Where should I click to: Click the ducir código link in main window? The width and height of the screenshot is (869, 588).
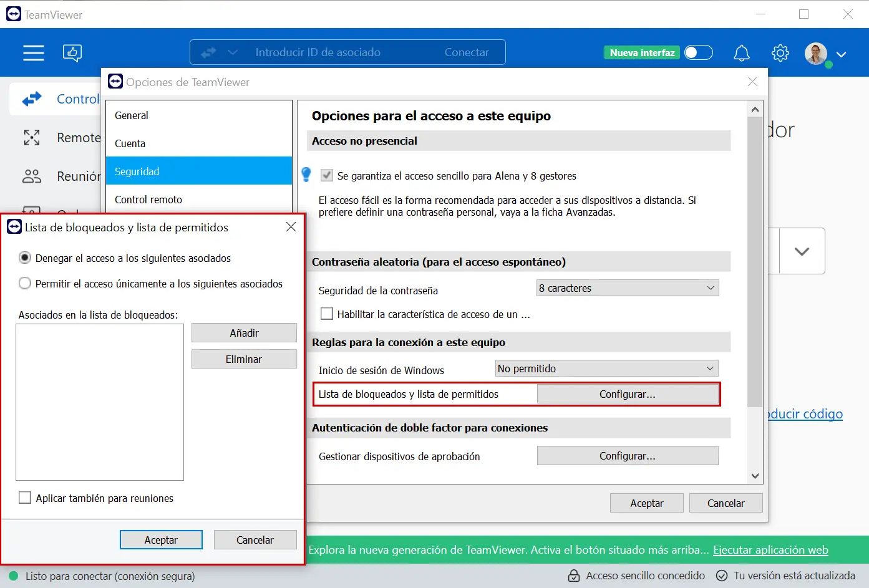tap(805, 414)
